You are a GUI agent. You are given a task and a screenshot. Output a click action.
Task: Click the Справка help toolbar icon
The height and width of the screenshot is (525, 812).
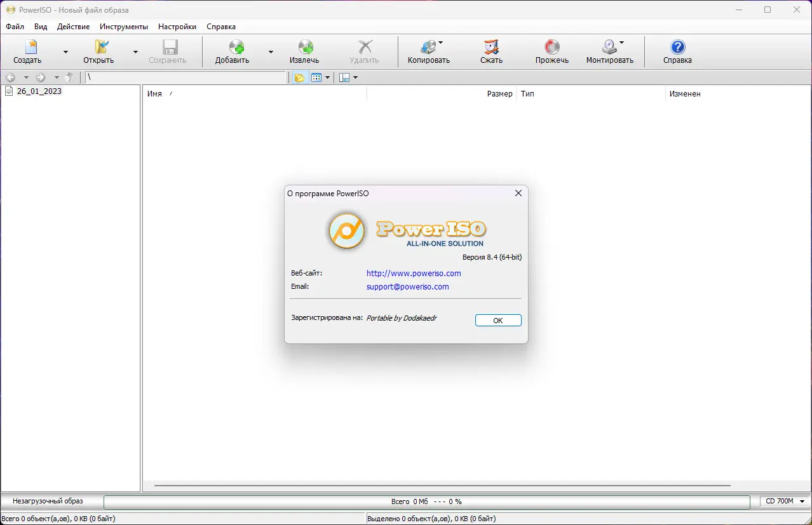click(x=678, y=48)
